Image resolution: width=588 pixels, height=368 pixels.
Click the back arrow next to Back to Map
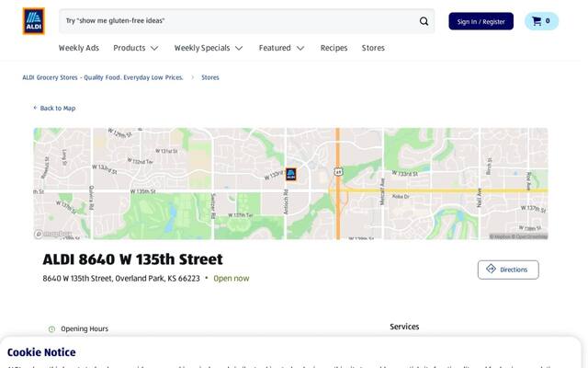tap(35, 108)
